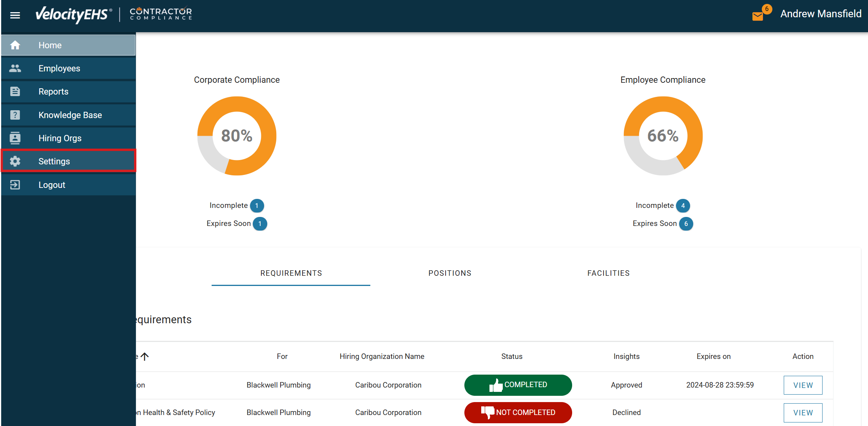
Task: Click the Reports document icon
Action: tap(15, 91)
